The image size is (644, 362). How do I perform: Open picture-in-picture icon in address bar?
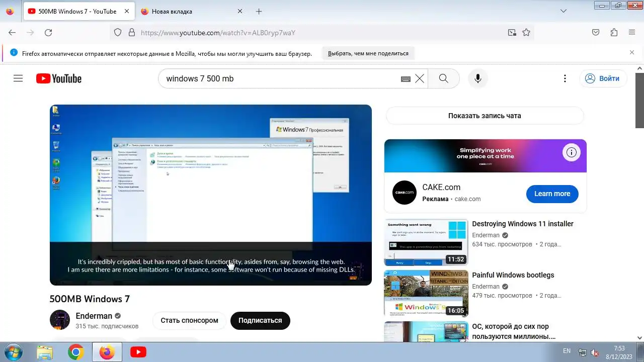[x=512, y=33]
